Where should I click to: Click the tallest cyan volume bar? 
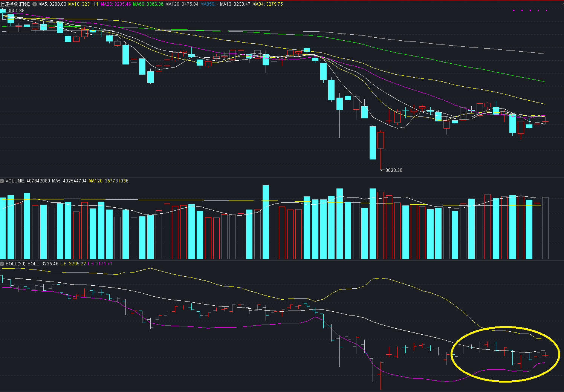coord(266,222)
